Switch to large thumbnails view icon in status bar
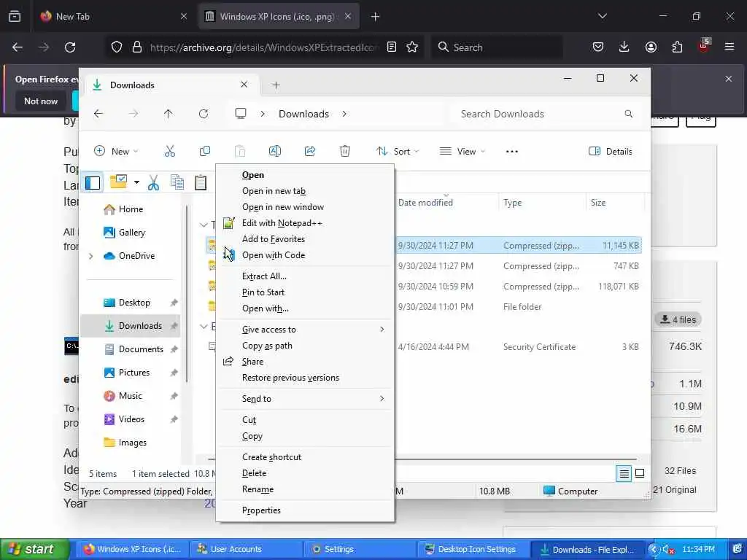This screenshot has height=560, width=747. [x=640, y=473]
